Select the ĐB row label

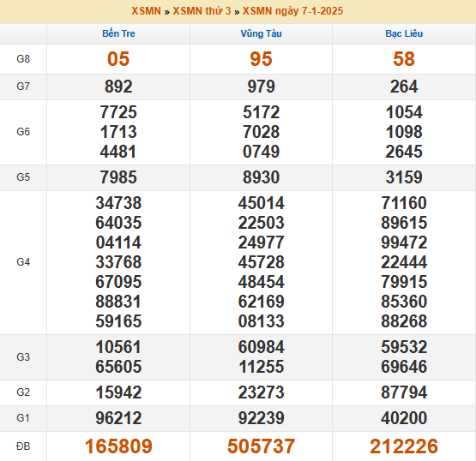point(23,446)
